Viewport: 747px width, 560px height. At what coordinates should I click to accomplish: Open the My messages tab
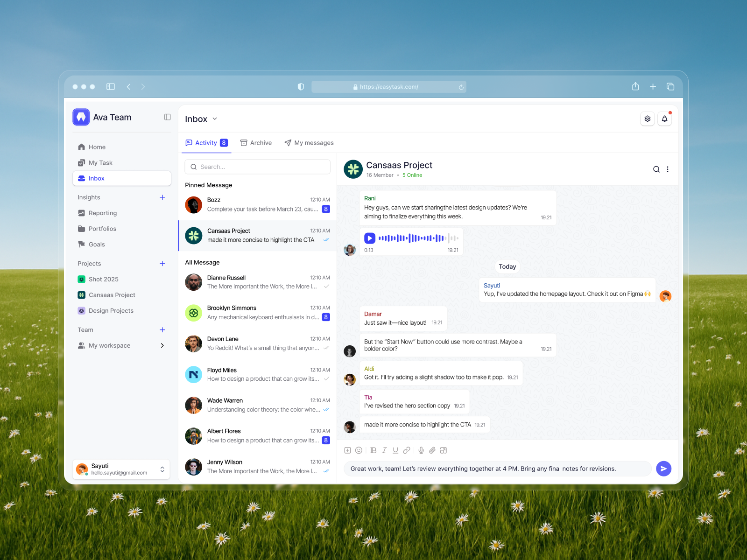[x=309, y=143]
